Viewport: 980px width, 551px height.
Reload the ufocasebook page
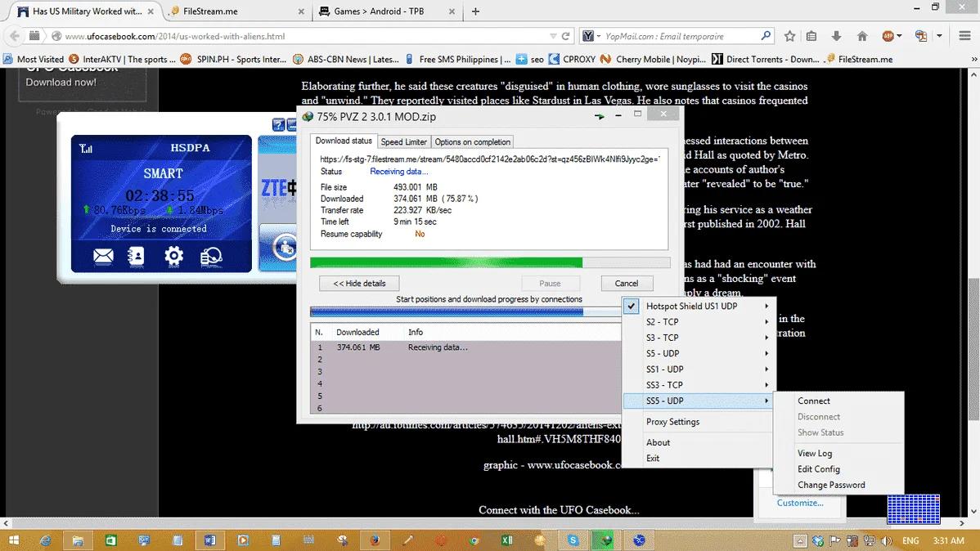(565, 36)
